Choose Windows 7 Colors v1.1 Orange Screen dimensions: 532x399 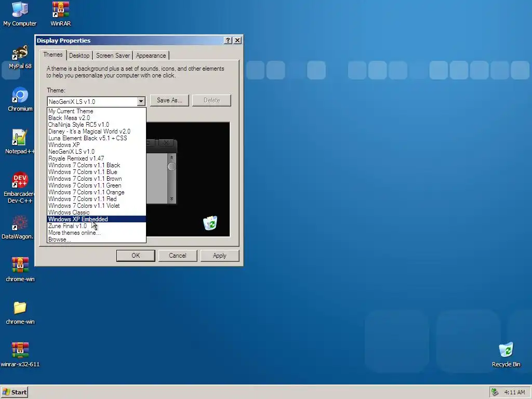[96, 192]
